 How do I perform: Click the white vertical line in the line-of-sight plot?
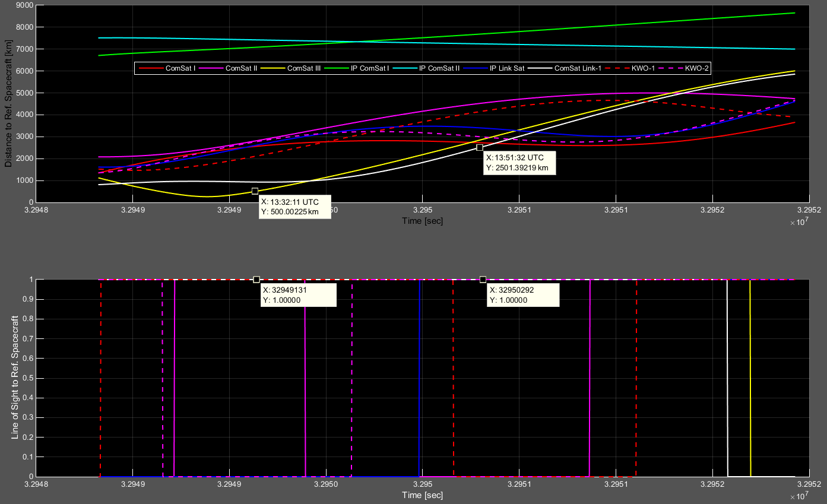click(727, 378)
